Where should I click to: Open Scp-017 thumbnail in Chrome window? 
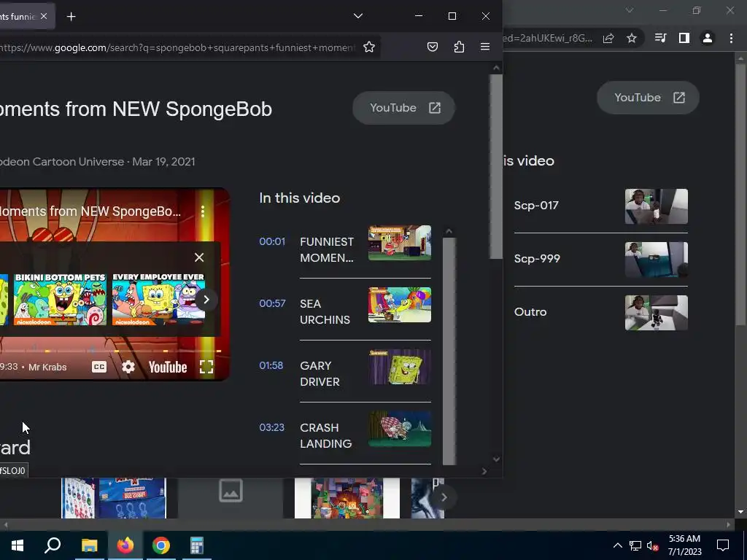657,206
